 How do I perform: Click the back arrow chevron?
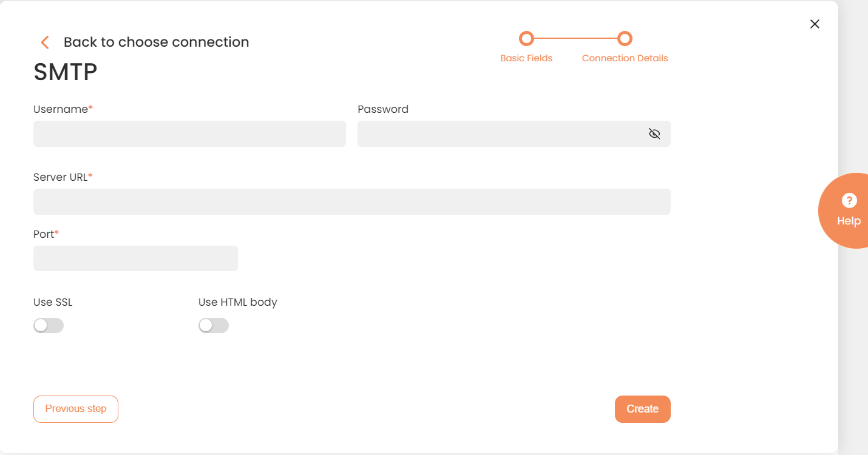coord(44,42)
